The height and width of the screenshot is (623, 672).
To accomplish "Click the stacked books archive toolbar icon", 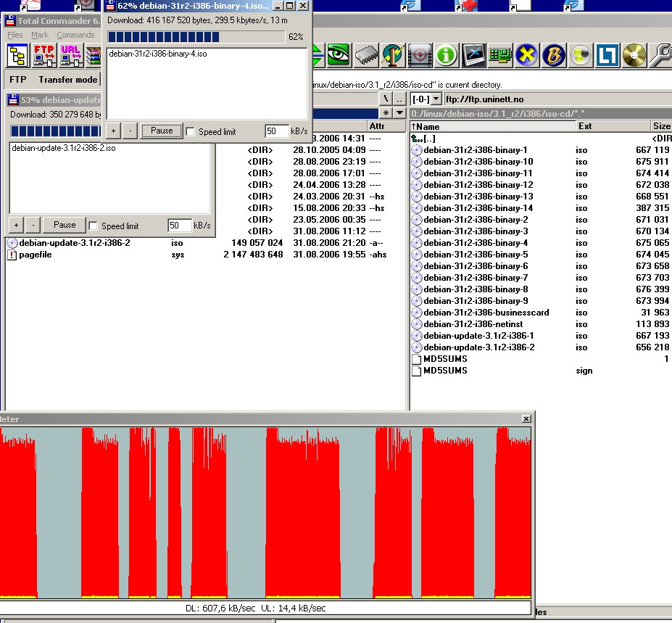I will click(x=94, y=55).
